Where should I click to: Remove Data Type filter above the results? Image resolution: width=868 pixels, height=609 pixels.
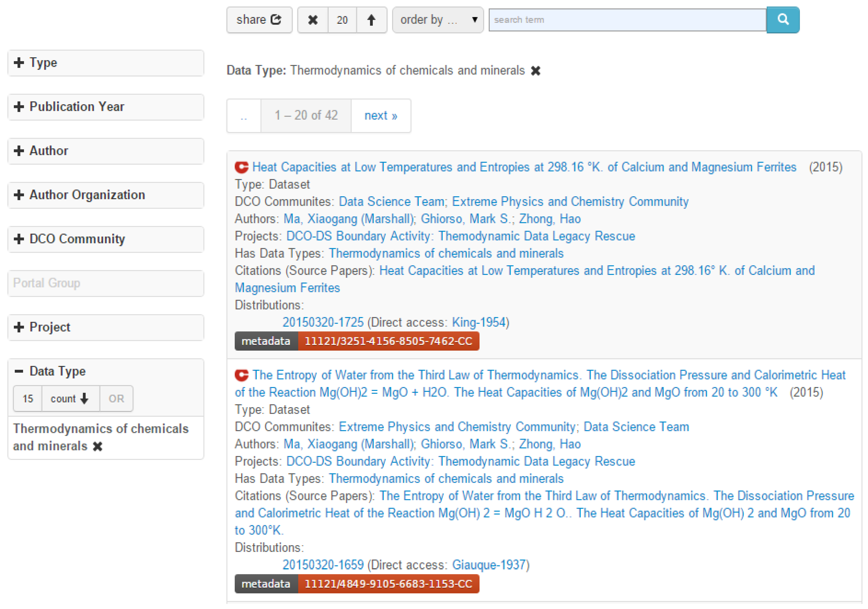(x=535, y=71)
